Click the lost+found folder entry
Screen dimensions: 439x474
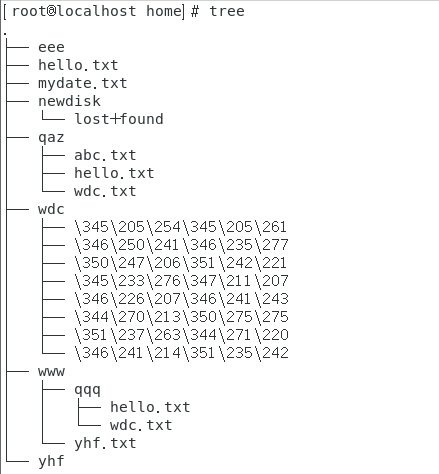click(119, 119)
